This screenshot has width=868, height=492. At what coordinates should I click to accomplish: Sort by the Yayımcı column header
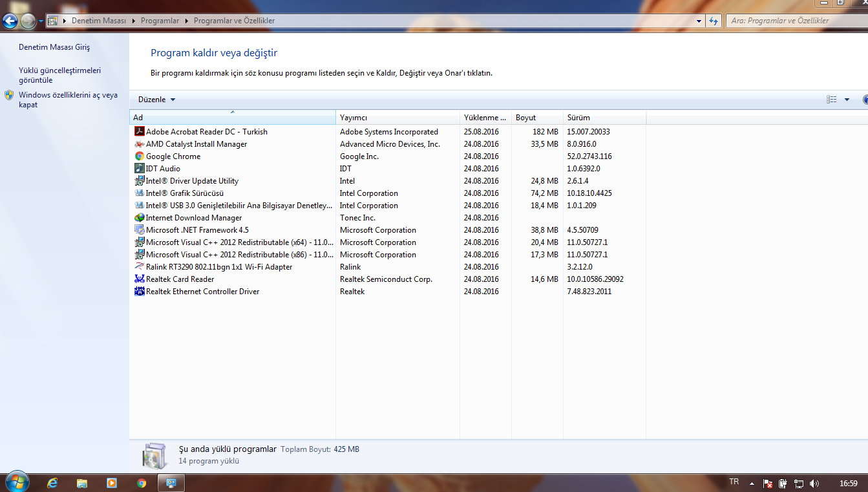coord(398,118)
